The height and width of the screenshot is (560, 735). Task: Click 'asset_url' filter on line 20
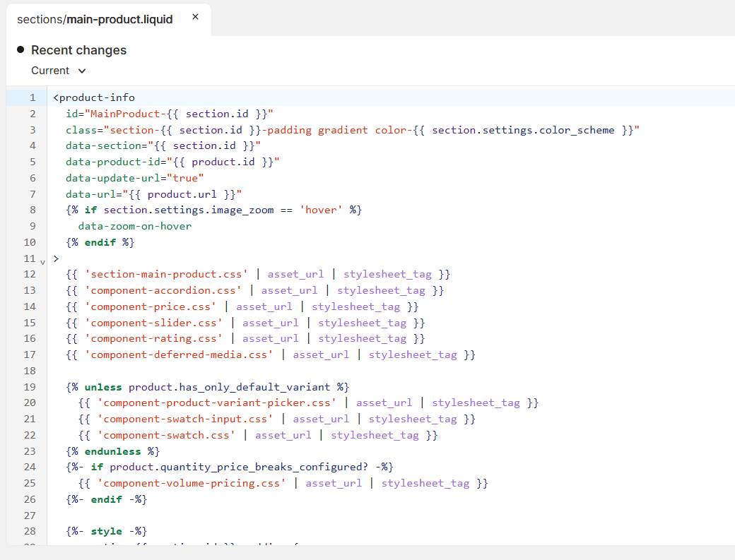pyautogui.click(x=384, y=403)
